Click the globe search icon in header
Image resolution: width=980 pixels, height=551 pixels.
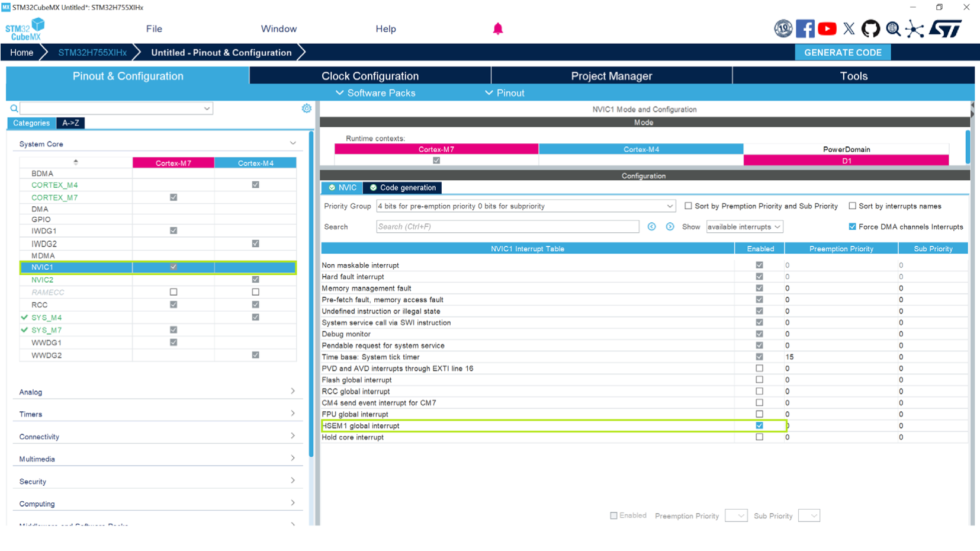click(x=893, y=28)
